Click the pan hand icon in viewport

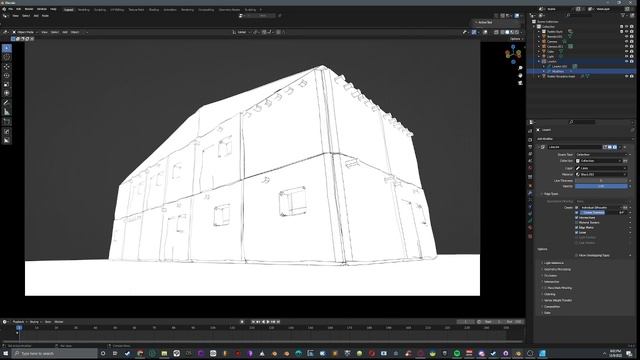(520, 76)
